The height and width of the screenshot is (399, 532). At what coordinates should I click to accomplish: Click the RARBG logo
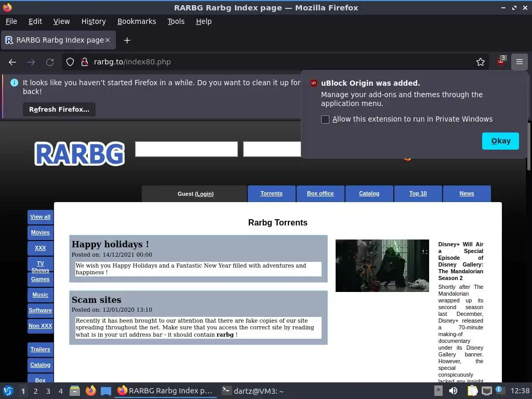click(x=79, y=154)
